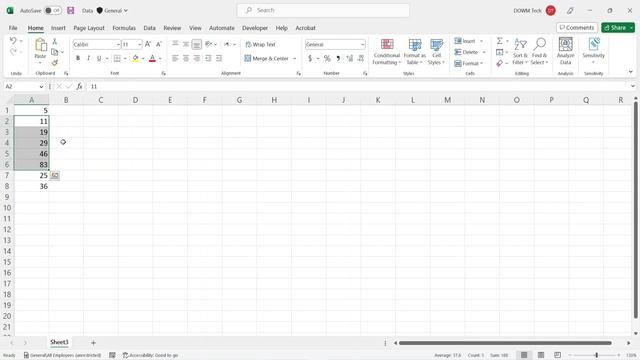Open the File menu
This screenshot has height=360, width=640.
click(x=13, y=28)
